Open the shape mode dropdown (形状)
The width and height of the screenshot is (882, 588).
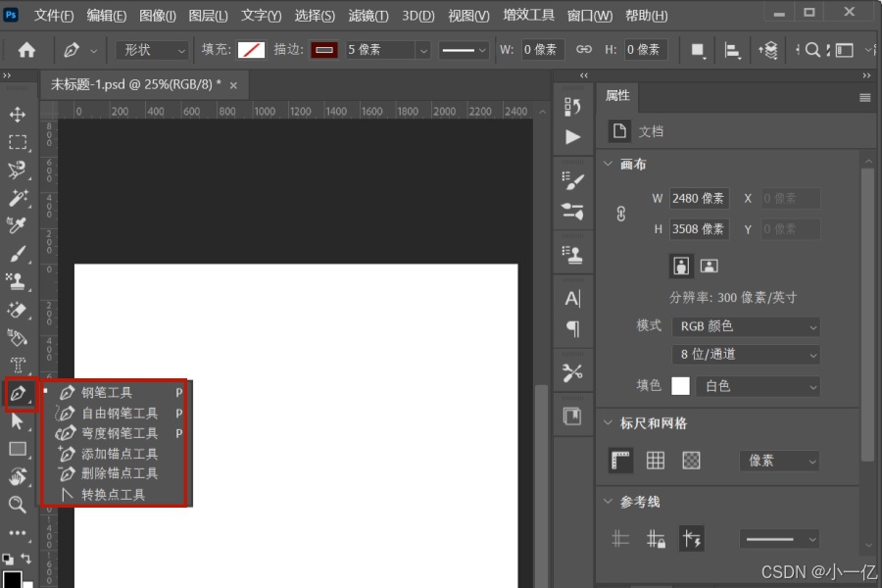[152, 50]
